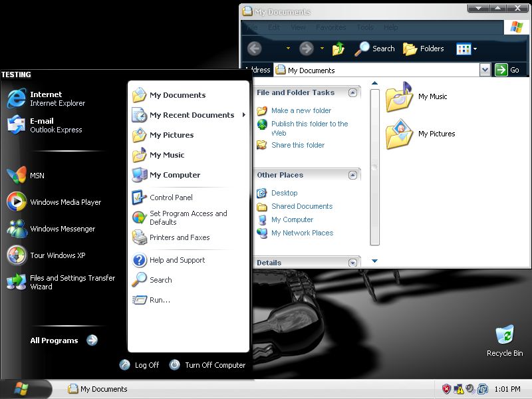Show All Programs list
532x399 pixels.
click(x=64, y=340)
